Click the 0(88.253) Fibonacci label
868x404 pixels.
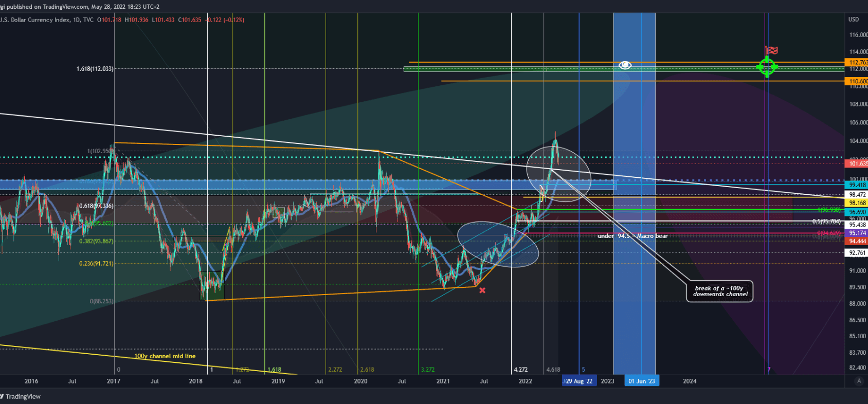tap(102, 301)
